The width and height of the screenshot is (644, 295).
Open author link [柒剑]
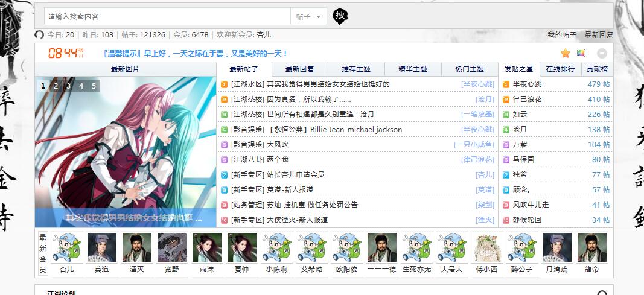coord(485,205)
